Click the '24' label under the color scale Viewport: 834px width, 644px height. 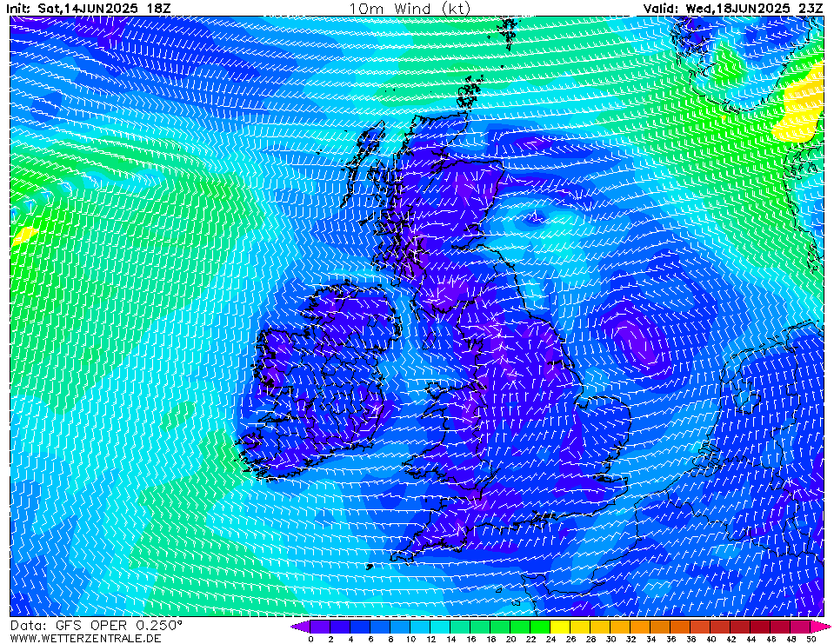pos(550,639)
